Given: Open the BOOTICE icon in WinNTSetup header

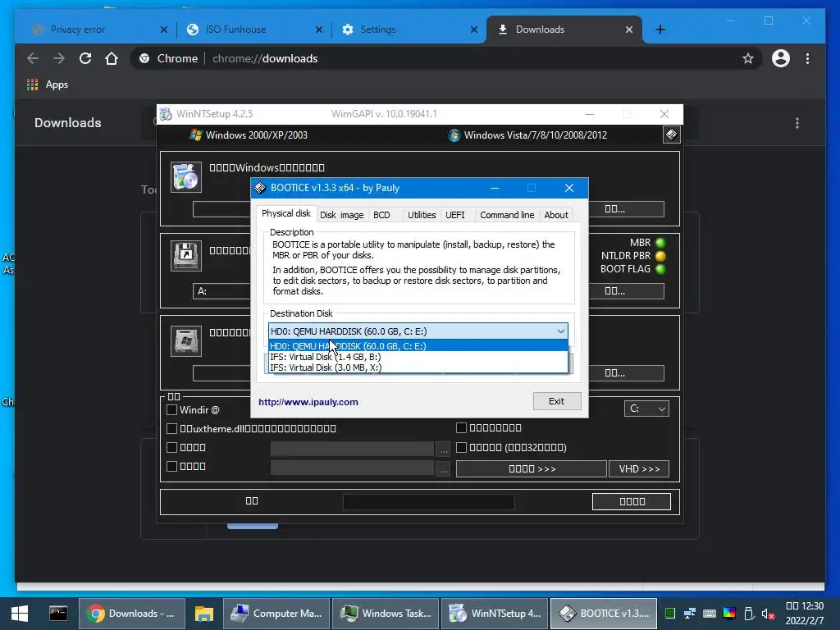Looking at the screenshot, I should 671,135.
